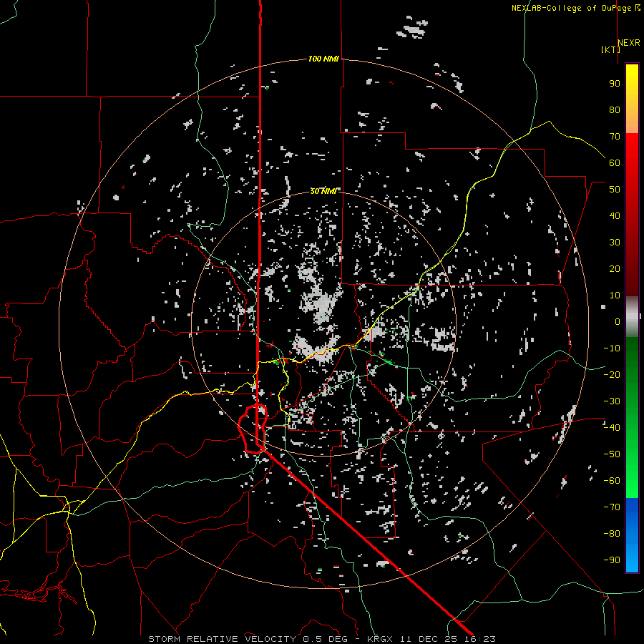Image resolution: width=644 pixels, height=644 pixels.
Task: Click the [KT] unit label above the color scale
Action: [x=610, y=49]
